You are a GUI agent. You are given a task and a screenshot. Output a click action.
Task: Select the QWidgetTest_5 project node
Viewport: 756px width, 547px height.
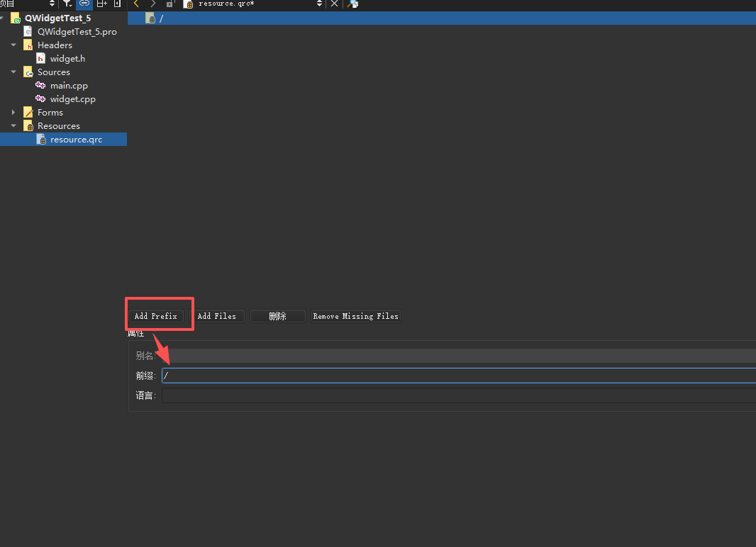(58, 18)
